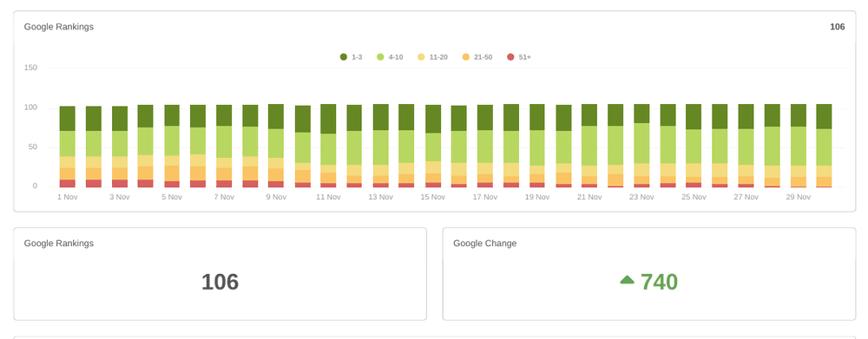Select the 11 Nov bar
Viewport: 868px width, 339px height.
328,146
